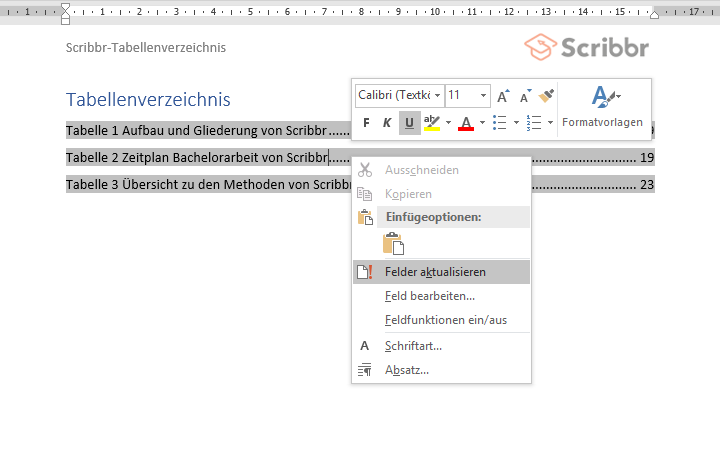The image size is (720, 450).
Task: Apply red font color
Action: pos(466,123)
